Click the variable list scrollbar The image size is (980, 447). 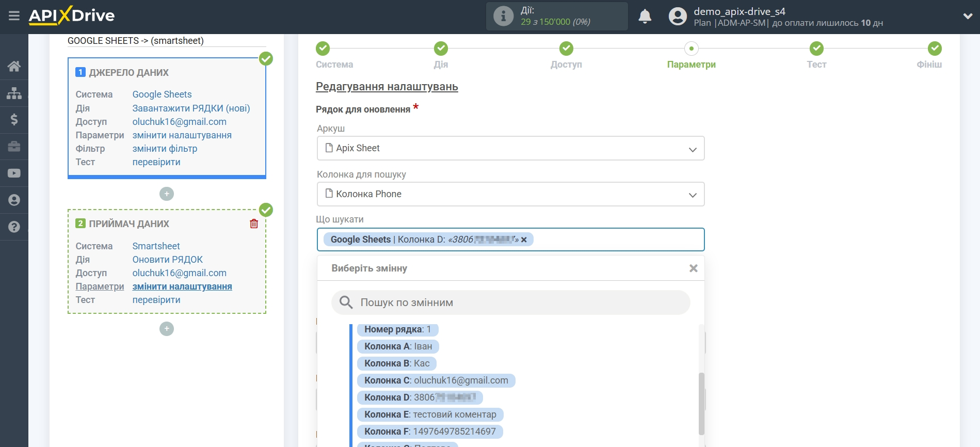701,404
